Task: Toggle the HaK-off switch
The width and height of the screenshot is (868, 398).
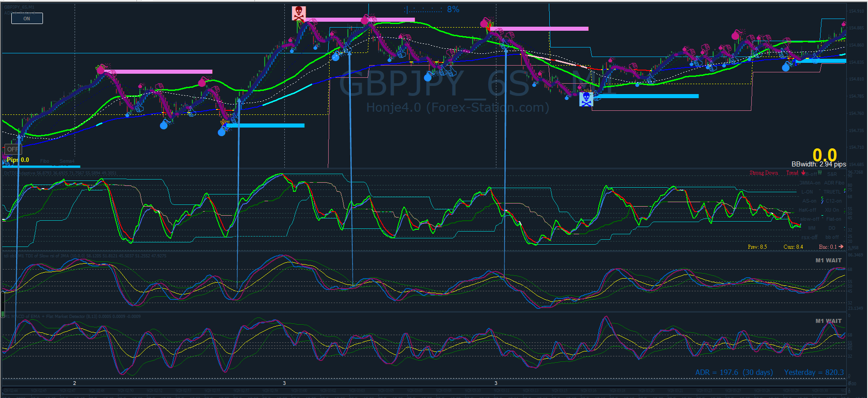Action: pos(807,210)
